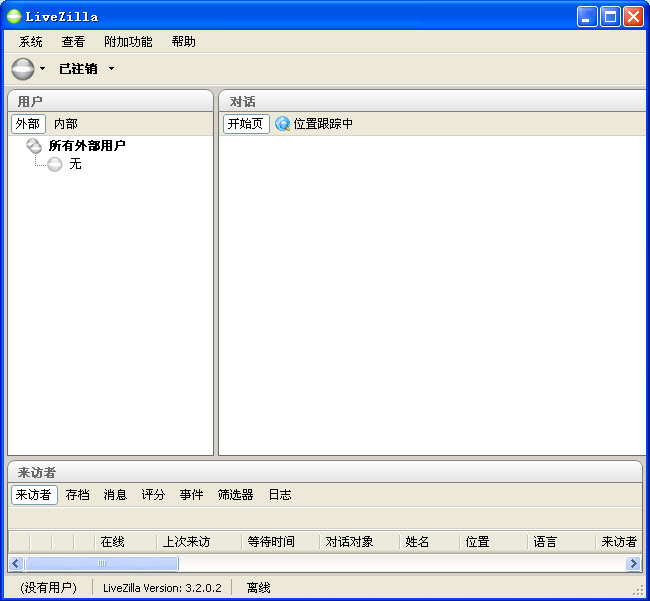The width and height of the screenshot is (650, 601).
Task: Open the 系统 menu
Action: pos(31,41)
